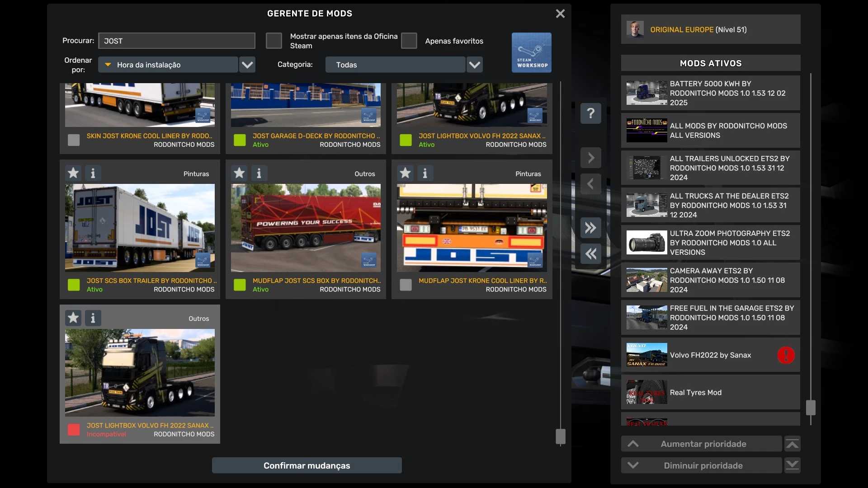868x488 pixels.
Task: Click ORIGINAL EUROPE profile name
Action: coord(682,29)
